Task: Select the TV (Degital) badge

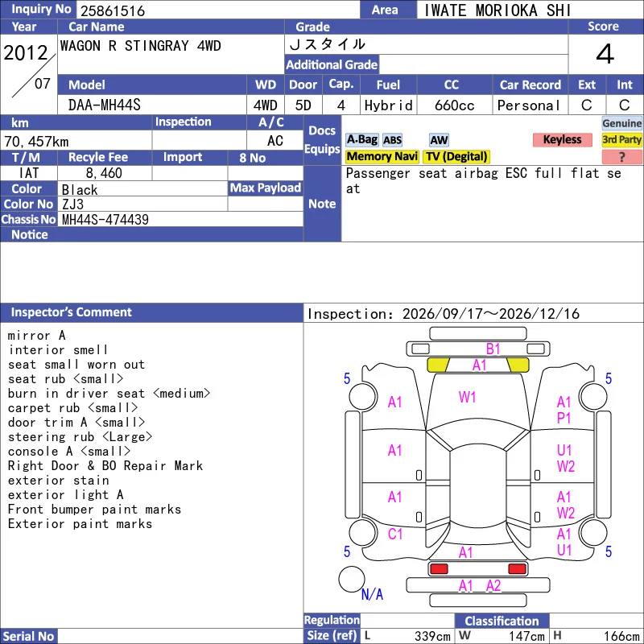Action: coord(456,156)
